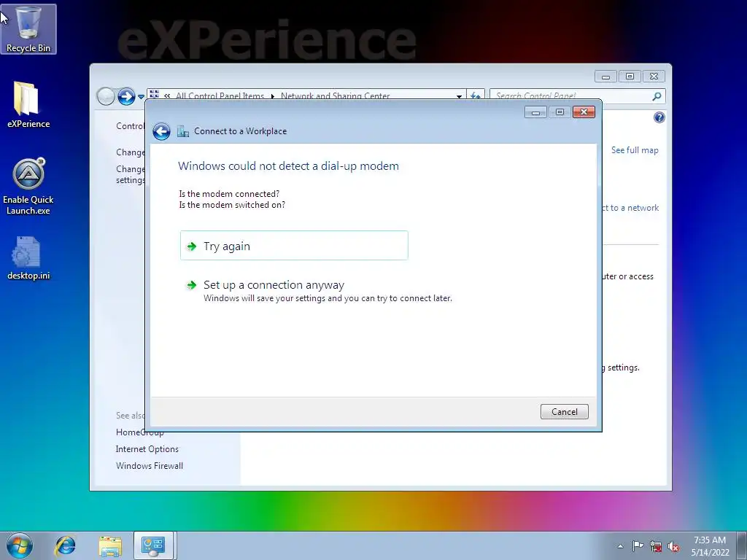Launch Internet Explorer from taskbar
The width and height of the screenshot is (747, 560).
click(65, 545)
